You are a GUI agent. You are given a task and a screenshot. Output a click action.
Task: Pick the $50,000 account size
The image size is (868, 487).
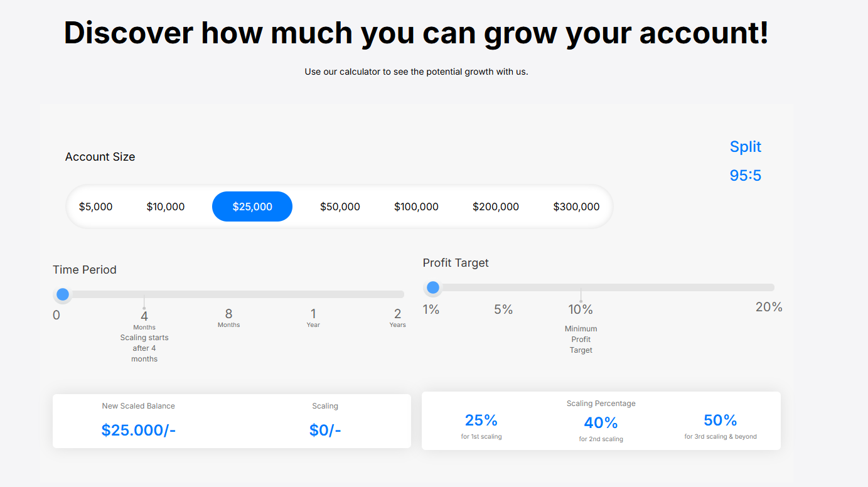point(340,206)
